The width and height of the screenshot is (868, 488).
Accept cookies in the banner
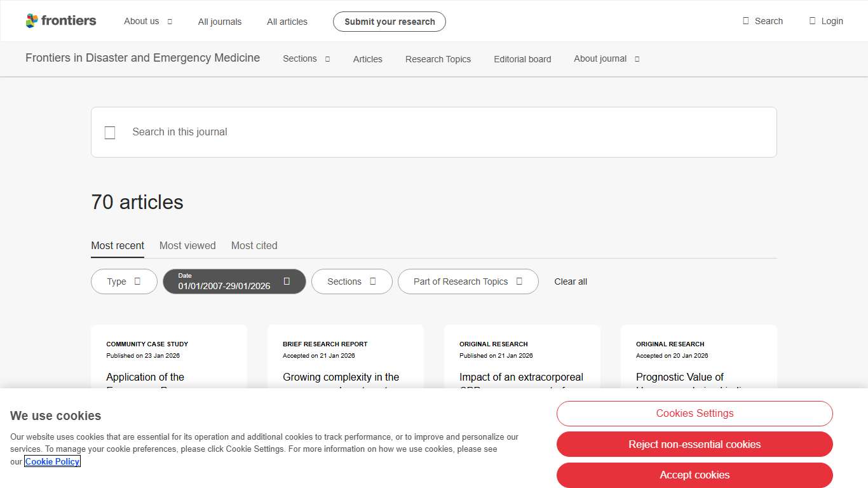(x=695, y=475)
